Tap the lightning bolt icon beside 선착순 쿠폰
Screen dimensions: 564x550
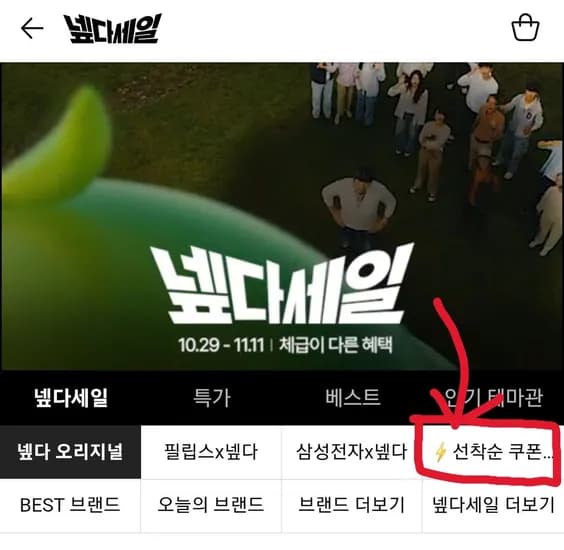(x=441, y=452)
